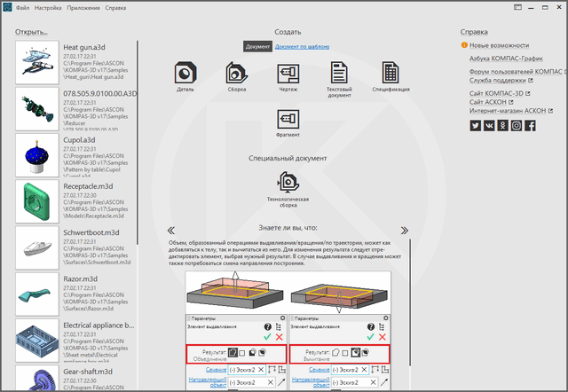
Task: Open the Twitter social icon
Action: click(x=475, y=126)
